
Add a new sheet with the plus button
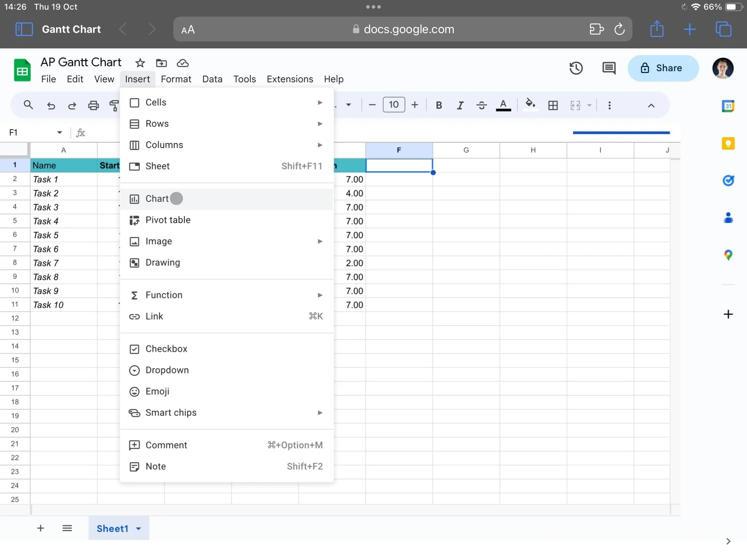[x=40, y=528]
